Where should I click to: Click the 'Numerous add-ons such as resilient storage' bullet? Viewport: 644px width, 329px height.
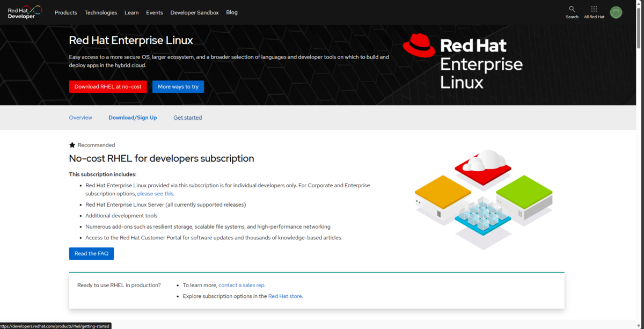208,226
